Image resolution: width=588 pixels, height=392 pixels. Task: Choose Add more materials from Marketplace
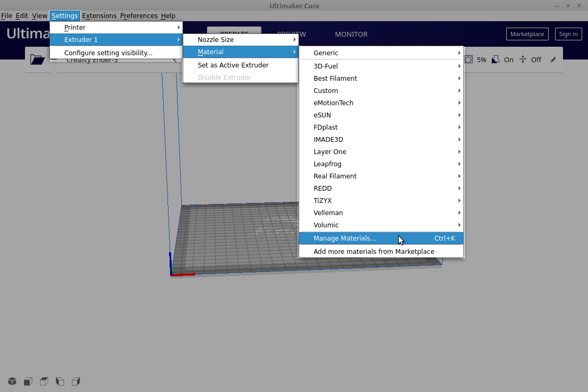click(x=381, y=251)
